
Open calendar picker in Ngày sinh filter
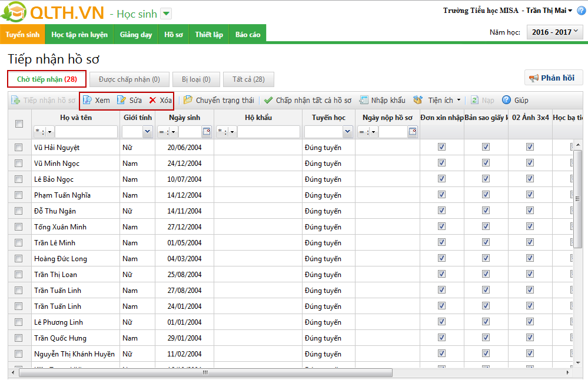coord(206,132)
